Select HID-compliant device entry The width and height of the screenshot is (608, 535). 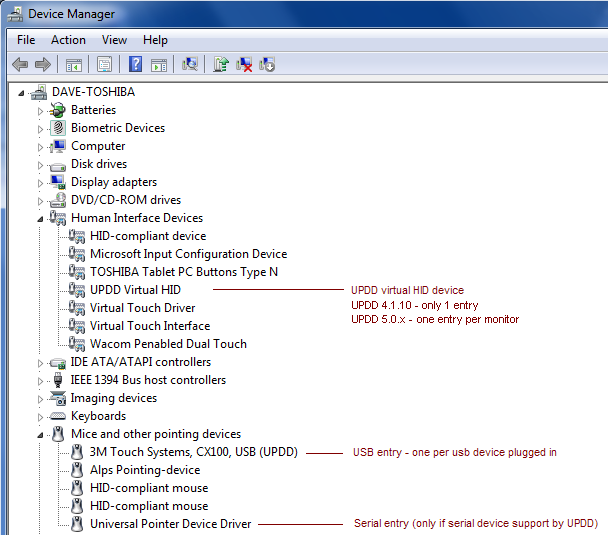[x=148, y=236]
